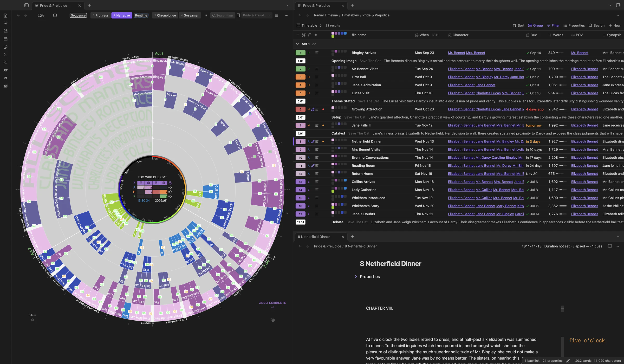This screenshot has height=364, width=624.
Task: Click the pencil edit icon on Growing Attraction row
Action: [x=313, y=109]
